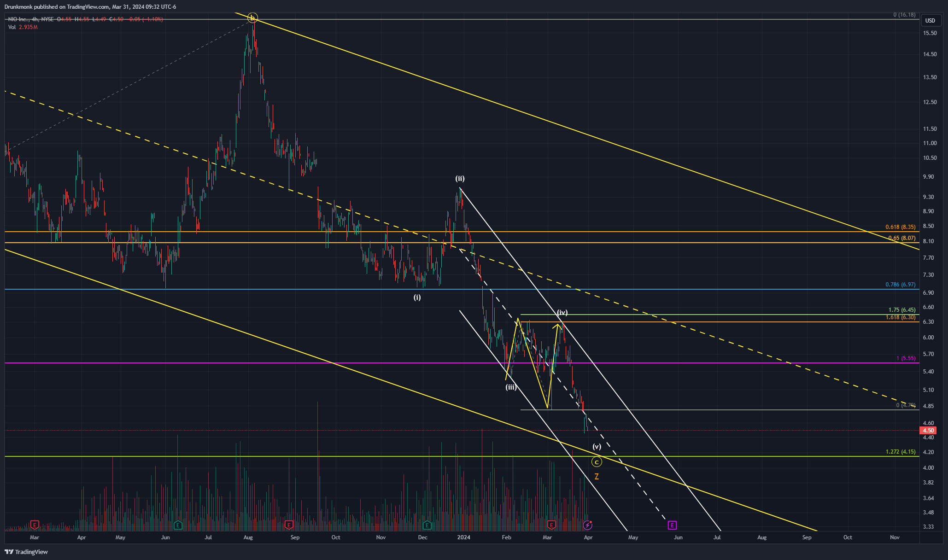948x560 pixels.
Task: Click the yellow circled b wave label
Action: tap(252, 18)
